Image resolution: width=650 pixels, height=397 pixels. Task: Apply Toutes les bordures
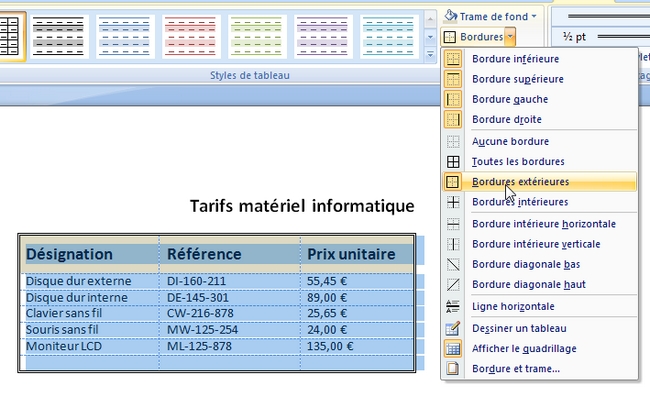point(540,162)
